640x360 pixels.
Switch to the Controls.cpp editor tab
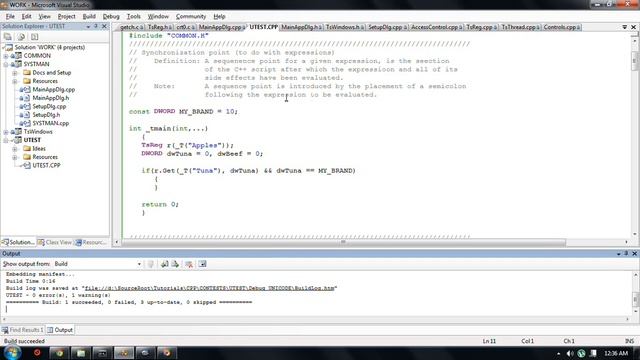point(562,27)
